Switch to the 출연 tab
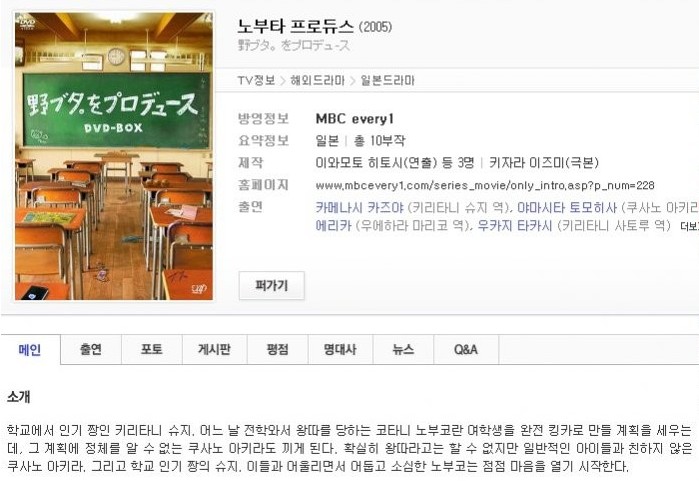Viewport: 699px width, 481px height. click(91, 349)
